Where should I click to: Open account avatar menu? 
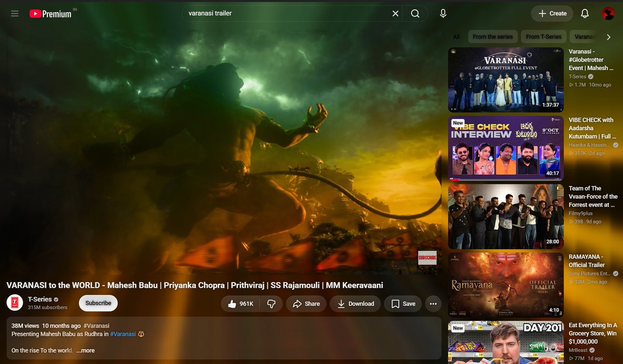click(608, 14)
